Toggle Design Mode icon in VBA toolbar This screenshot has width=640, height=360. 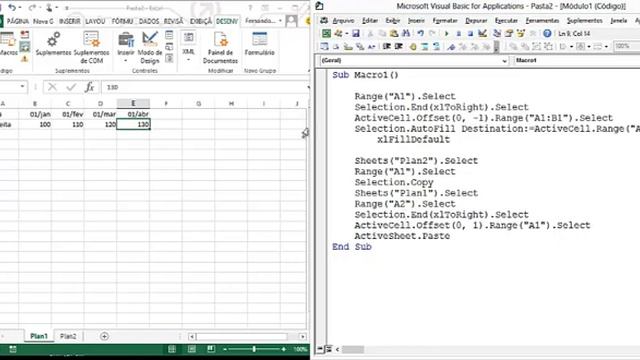(482, 33)
